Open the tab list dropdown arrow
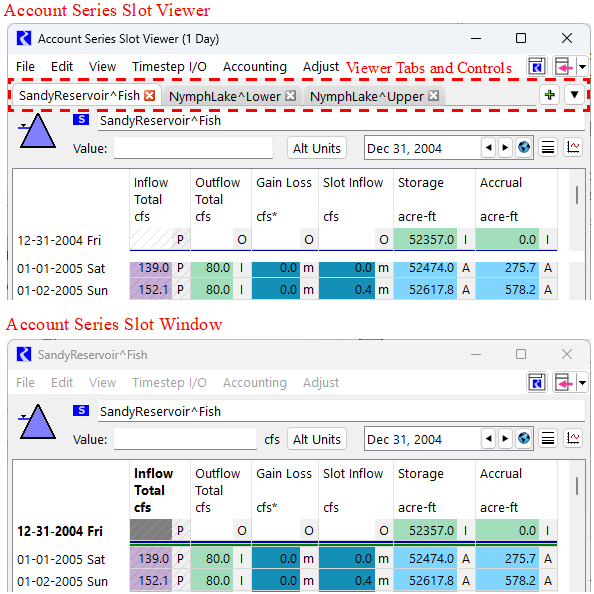The width and height of the screenshot is (594, 594). (574, 95)
